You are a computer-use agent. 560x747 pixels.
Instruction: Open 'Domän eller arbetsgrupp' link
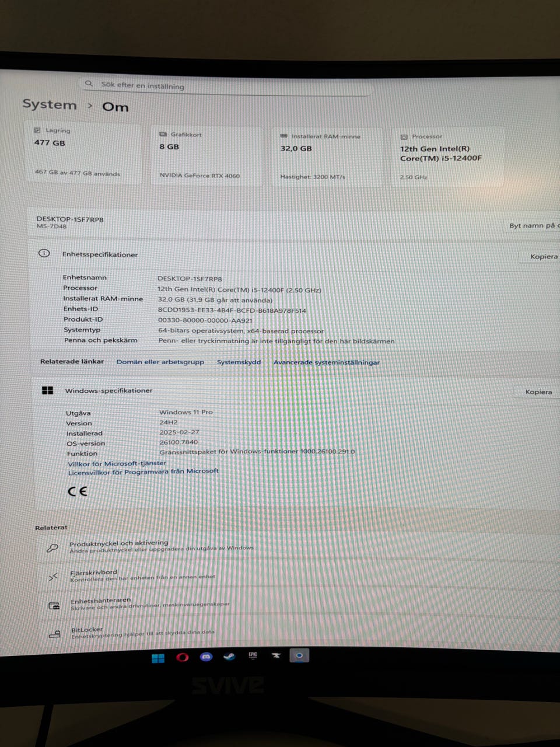tap(160, 362)
